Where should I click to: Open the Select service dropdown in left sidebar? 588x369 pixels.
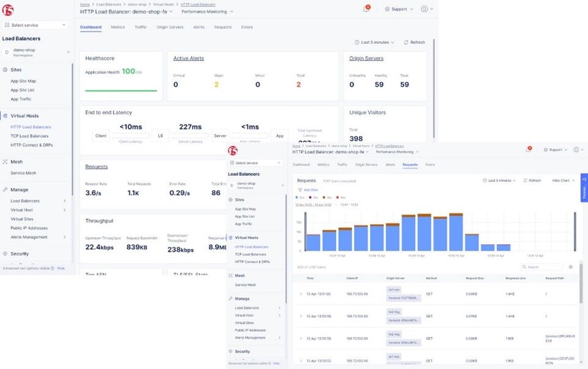[x=35, y=25]
